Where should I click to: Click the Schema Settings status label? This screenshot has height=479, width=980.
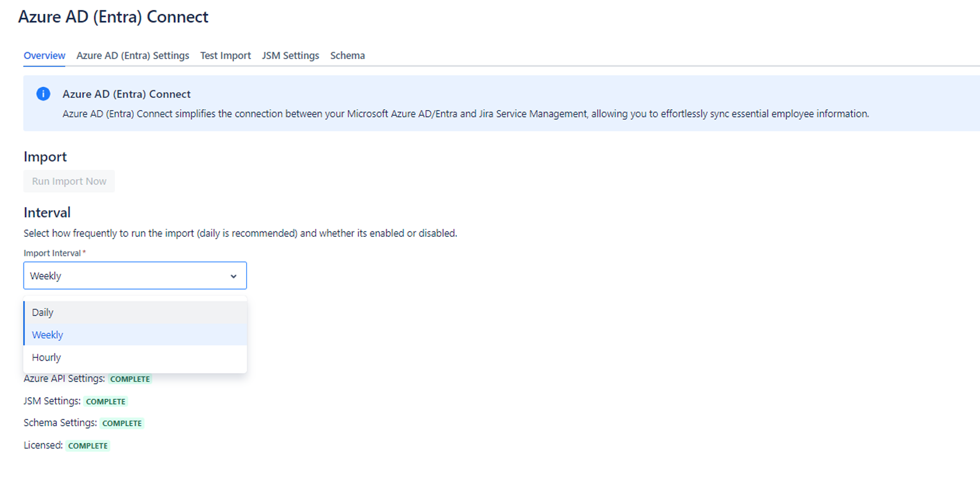(60, 423)
